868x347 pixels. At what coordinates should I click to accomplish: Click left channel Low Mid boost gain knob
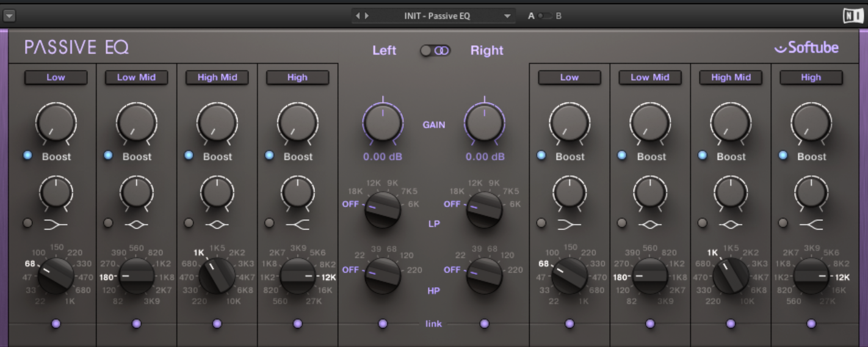click(x=136, y=122)
